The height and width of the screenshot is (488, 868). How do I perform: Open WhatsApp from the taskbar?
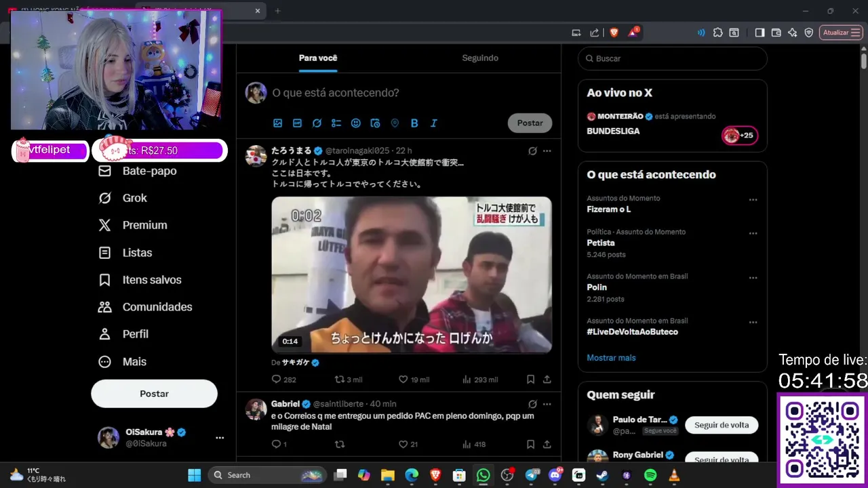[x=483, y=475]
